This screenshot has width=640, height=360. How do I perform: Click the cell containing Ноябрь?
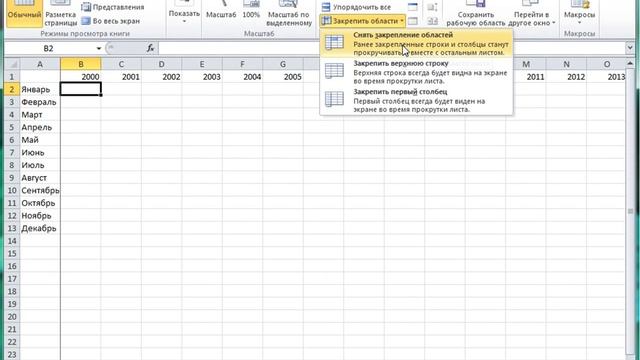tap(40, 216)
